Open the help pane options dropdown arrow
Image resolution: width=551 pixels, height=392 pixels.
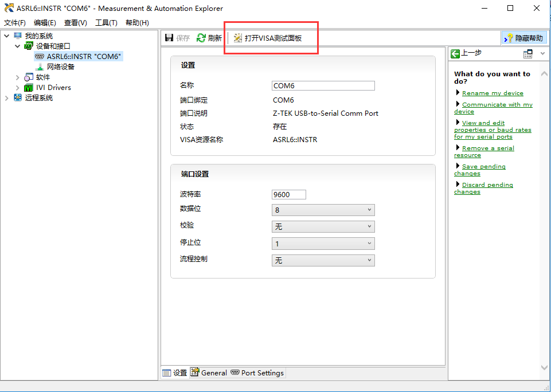[x=542, y=54]
